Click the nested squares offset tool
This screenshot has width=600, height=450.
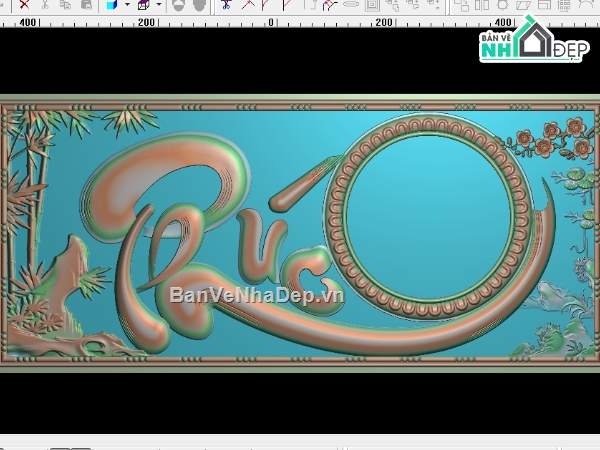click(372, 5)
